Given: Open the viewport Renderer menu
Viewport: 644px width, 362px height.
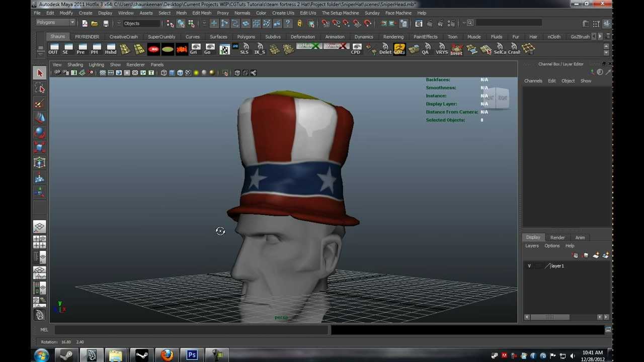Looking at the screenshot, I should 135,65.
